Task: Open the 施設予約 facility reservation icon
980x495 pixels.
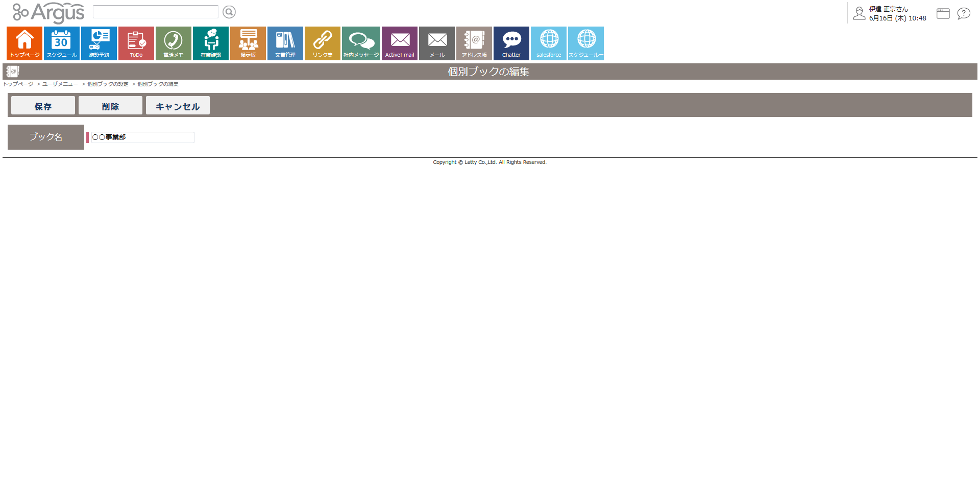Action: [99, 43]
